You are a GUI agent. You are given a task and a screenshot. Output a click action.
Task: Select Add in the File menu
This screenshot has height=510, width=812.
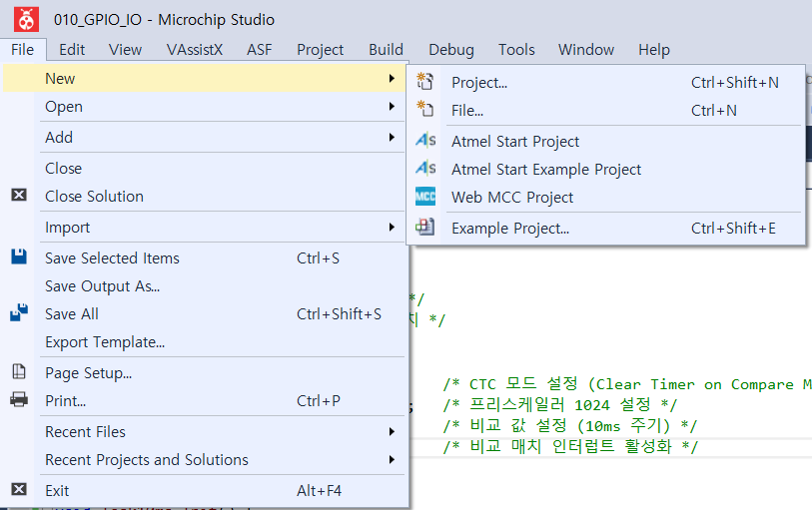pos(204,137)
